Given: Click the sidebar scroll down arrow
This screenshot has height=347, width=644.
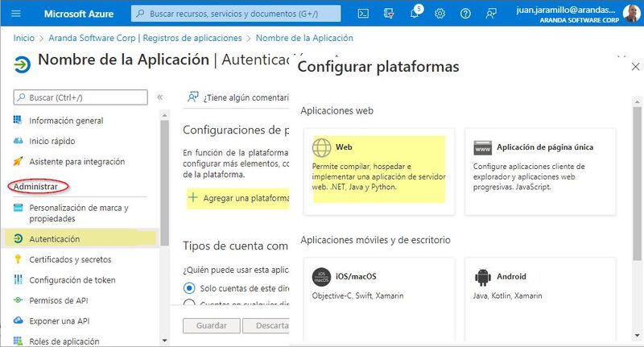Looking at the screenshot, I should (x=165, y=341).
